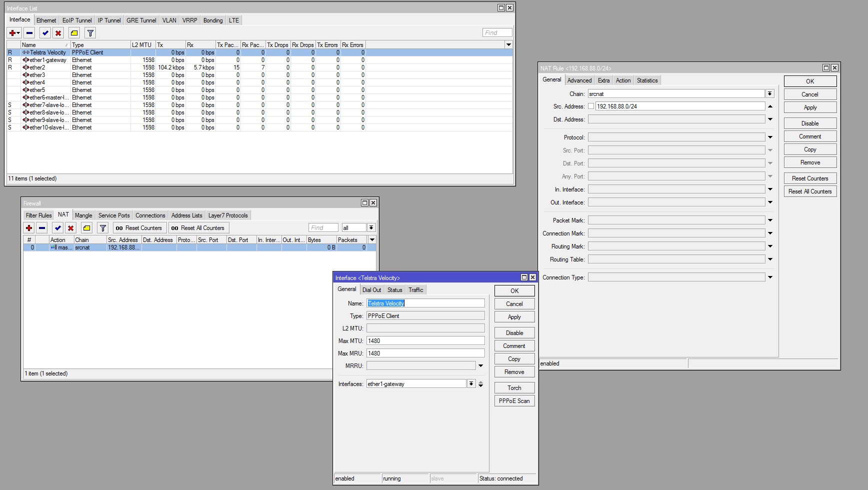Open the 'all' chain filter dropdown in Firewall
This screenshot has width=868, height=490.
[371, 228]
